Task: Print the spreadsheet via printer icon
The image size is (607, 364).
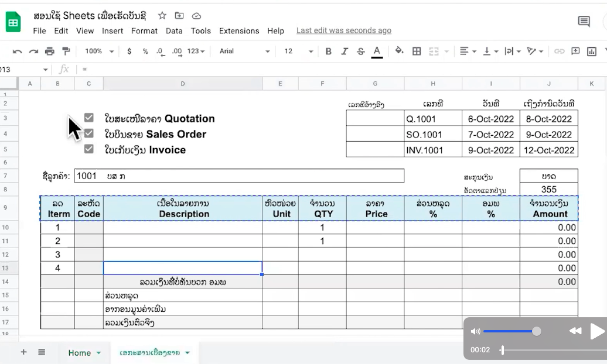Action: coord(50,51)
